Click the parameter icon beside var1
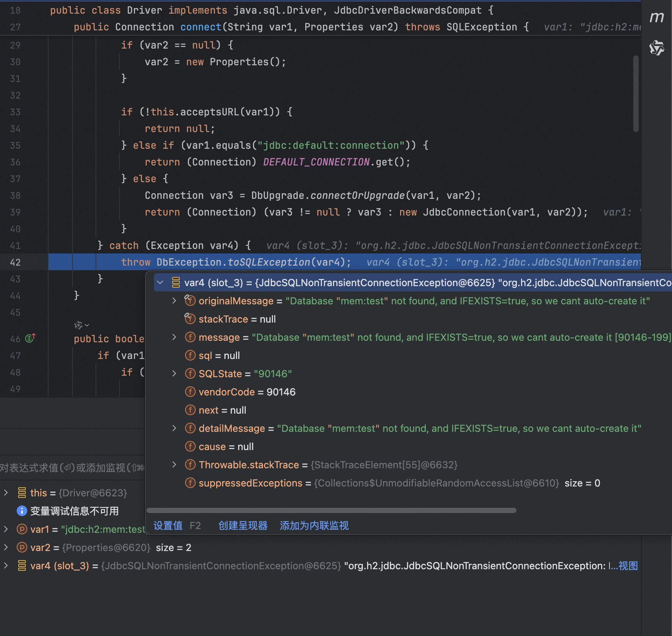Screen dimensions: 672x636 (22, 529)
